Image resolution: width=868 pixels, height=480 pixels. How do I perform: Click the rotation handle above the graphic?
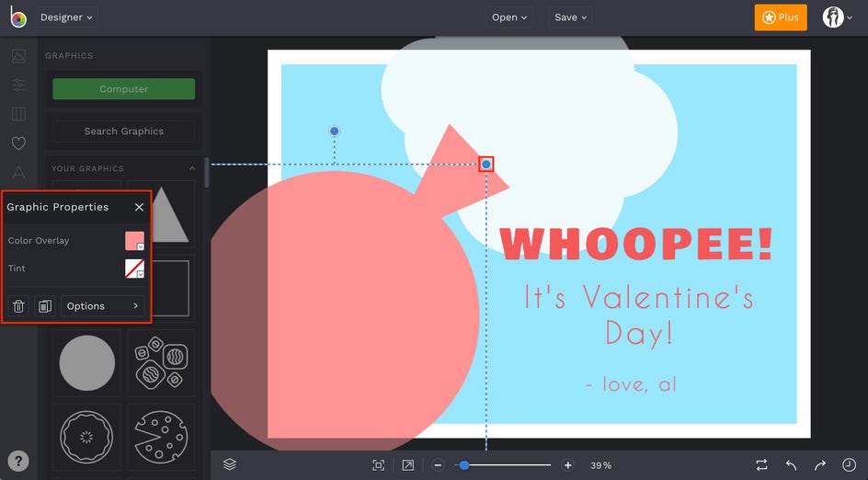pyautogui.click(x=335, y=131)
